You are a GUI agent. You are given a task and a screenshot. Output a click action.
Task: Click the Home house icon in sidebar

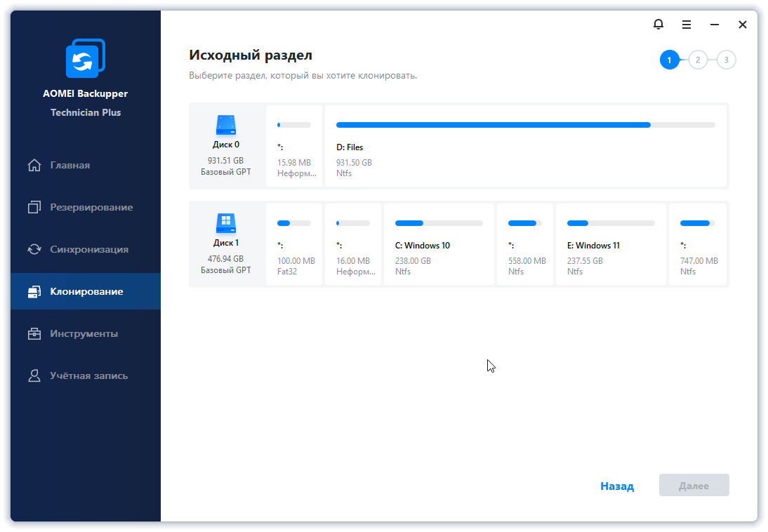click(34, 166)
